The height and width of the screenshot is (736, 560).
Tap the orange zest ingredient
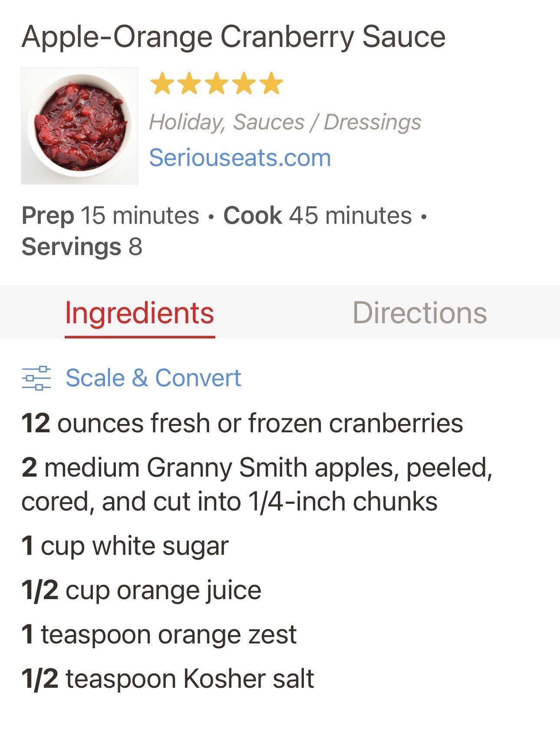[x=159, y=635]
